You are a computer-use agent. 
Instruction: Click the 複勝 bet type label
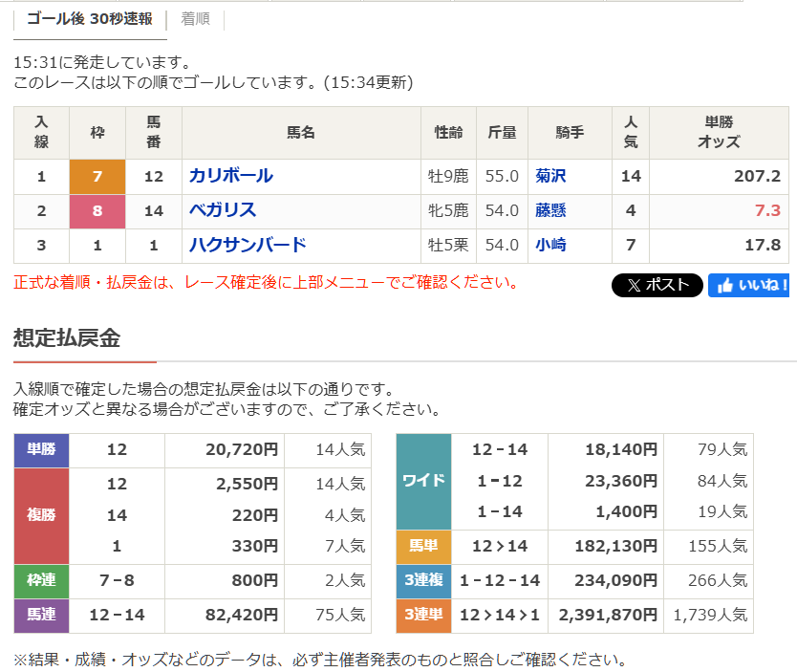41,515
